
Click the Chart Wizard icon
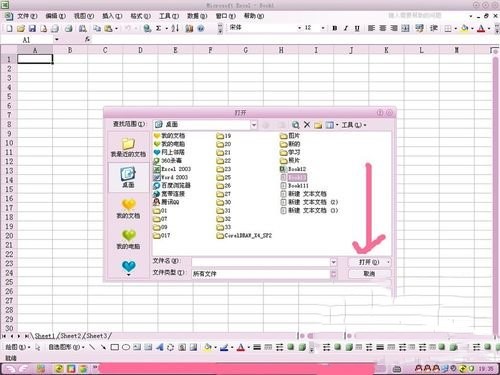pyautogui.click(x=189, y=29)
